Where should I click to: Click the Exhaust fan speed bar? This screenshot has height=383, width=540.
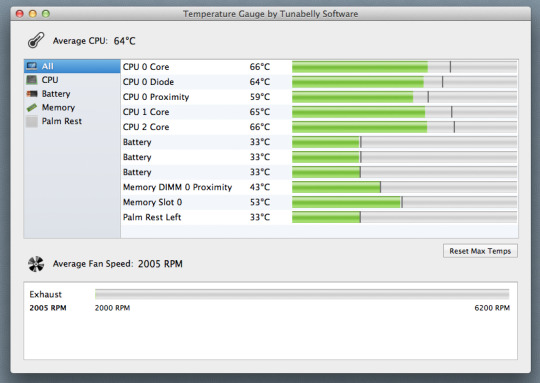(x=302, y=294)
